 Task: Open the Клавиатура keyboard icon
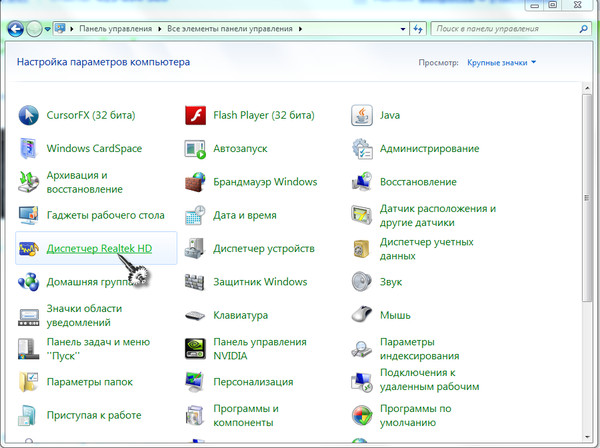[195, 316]
